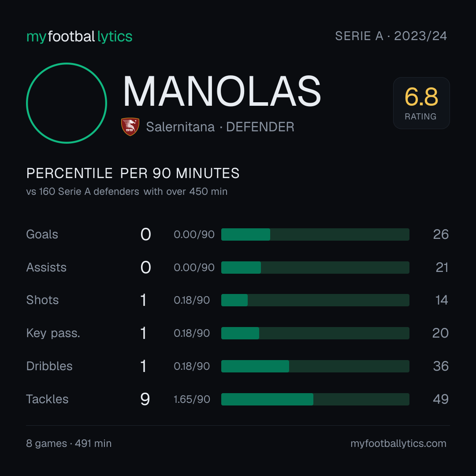Click the MANOLAS player name heading
This screenshot has width=476, height=476.
coord(222,91)
